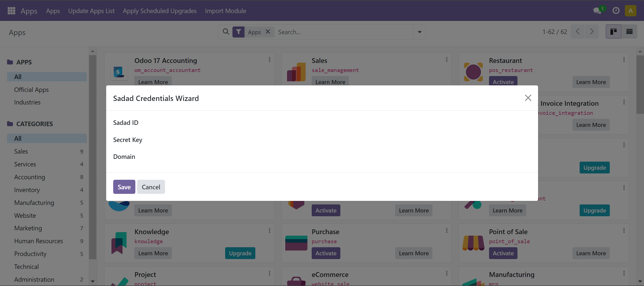Image resolution: width=644 pixels, height=286 pixels.
Task: Open the Apps top menu item
Action: (x=53, y=11)
